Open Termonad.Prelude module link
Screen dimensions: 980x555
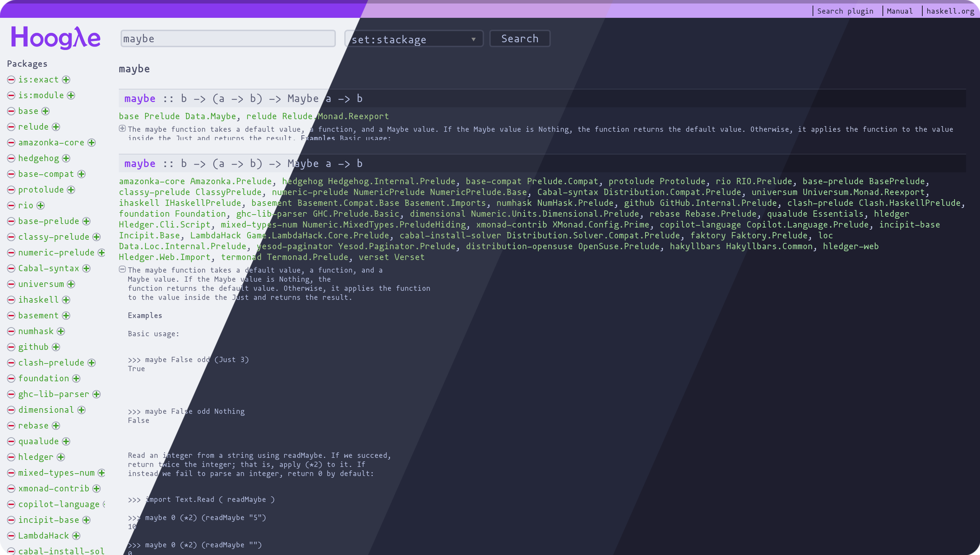pyautogui.click(x=308, y=257)
